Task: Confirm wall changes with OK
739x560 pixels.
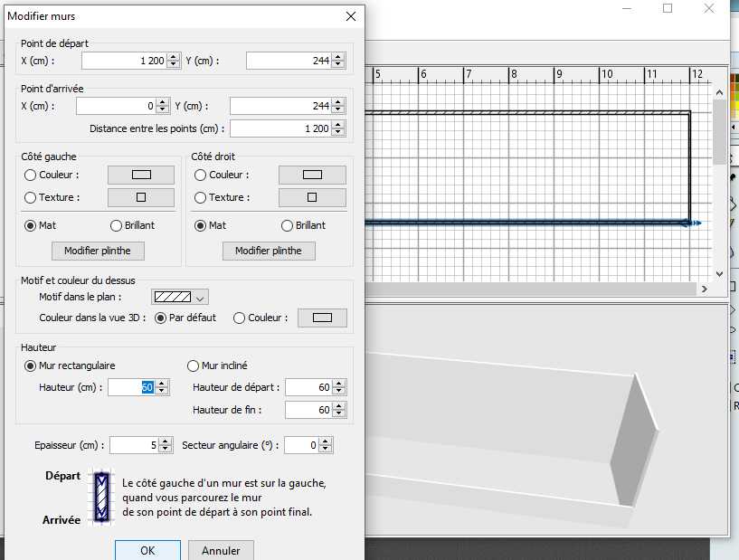Action: click(x=147, y=550)
